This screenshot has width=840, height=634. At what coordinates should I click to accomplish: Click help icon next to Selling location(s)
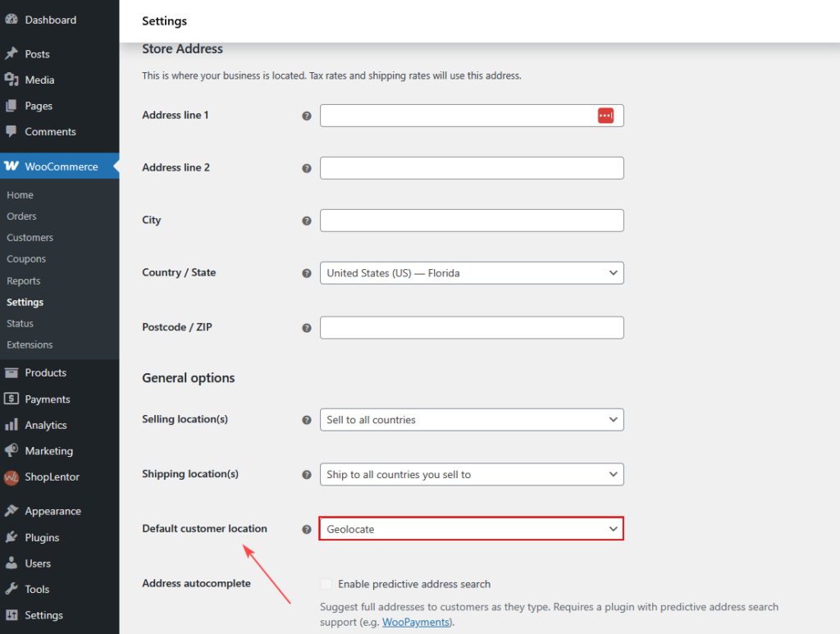307,420
